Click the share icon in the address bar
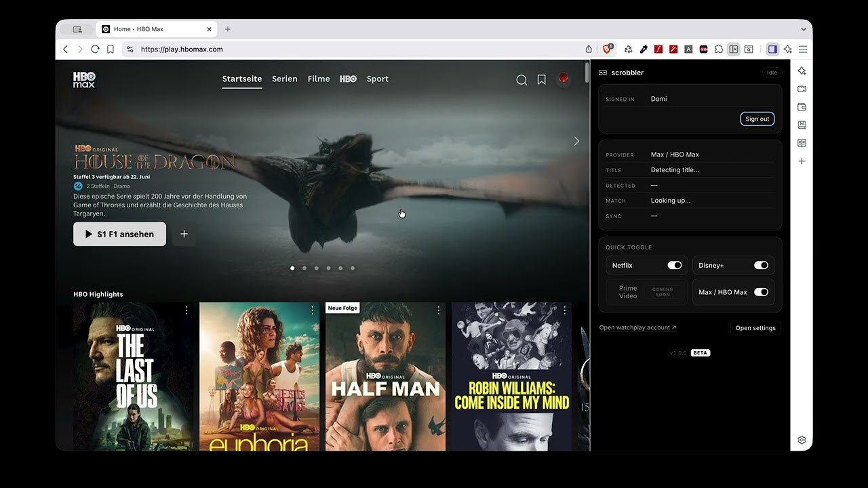868x488 pixels. 589,49
